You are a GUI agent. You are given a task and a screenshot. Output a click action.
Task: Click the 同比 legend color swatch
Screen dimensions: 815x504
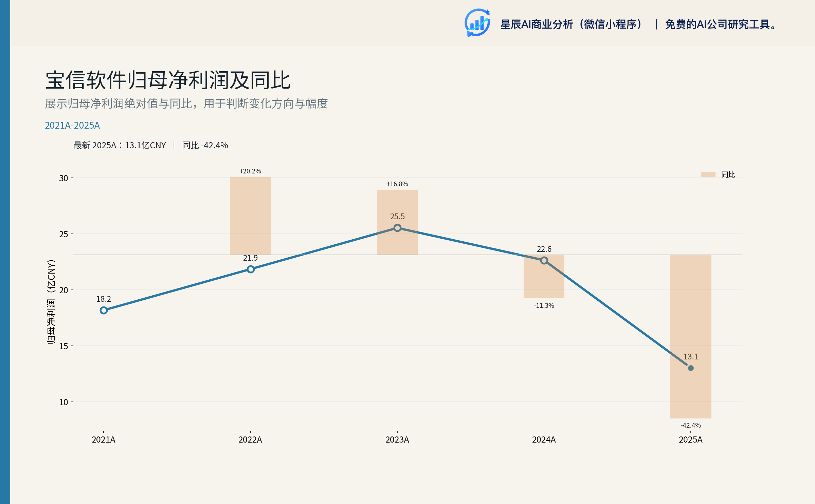708,174
